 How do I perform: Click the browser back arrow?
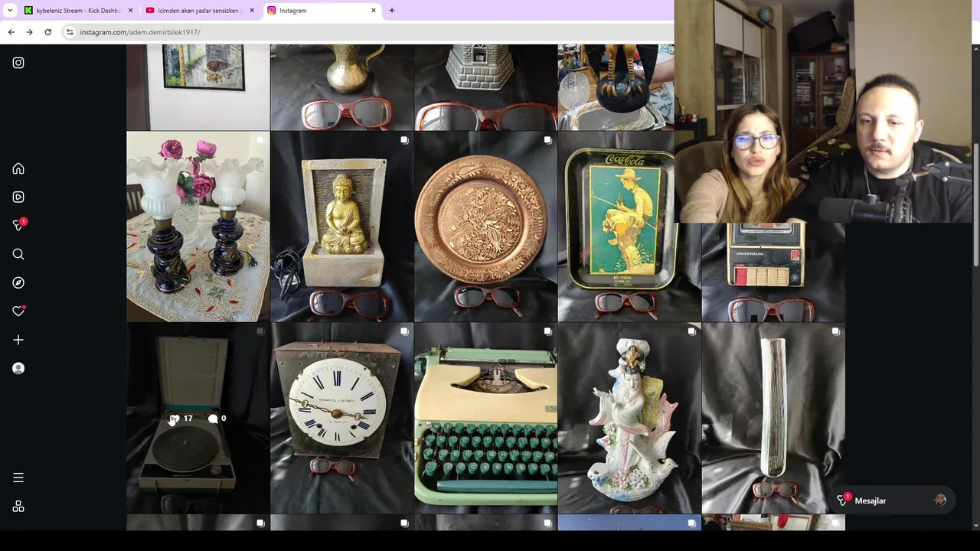(11, 32)
